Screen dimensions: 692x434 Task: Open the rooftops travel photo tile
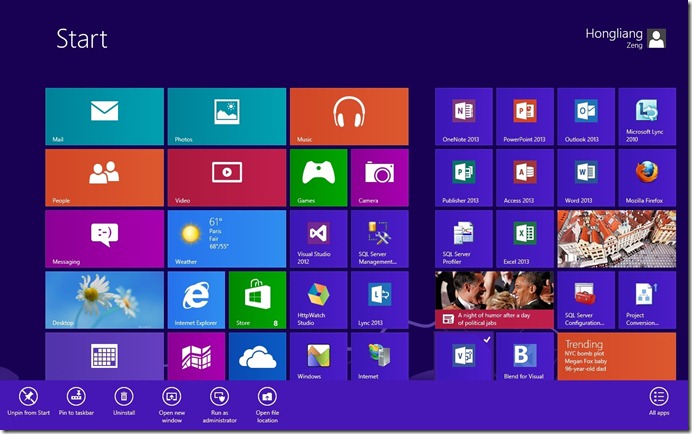[617, 239]
